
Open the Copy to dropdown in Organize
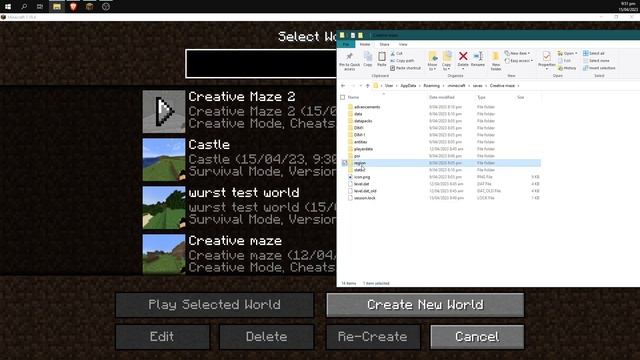pyautogui.click(x=447, y=60)
